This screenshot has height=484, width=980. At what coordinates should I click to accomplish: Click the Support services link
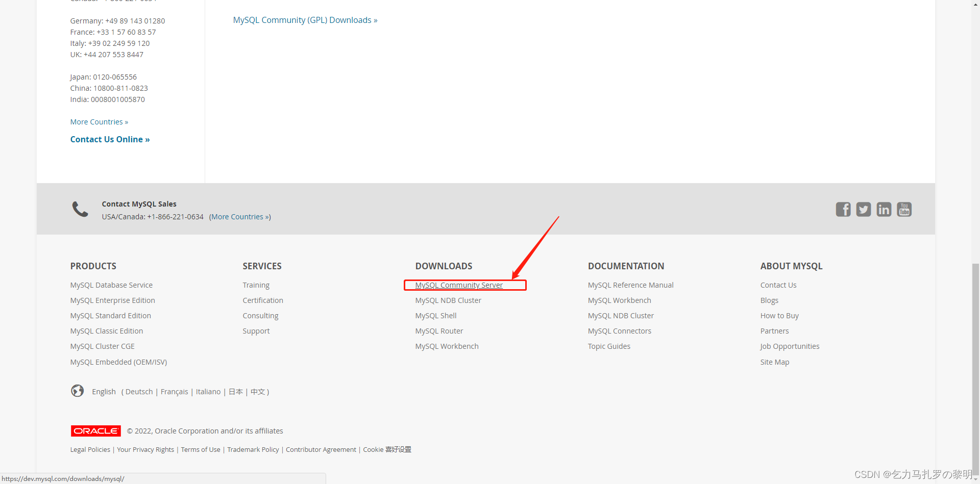tap(256, 331)
